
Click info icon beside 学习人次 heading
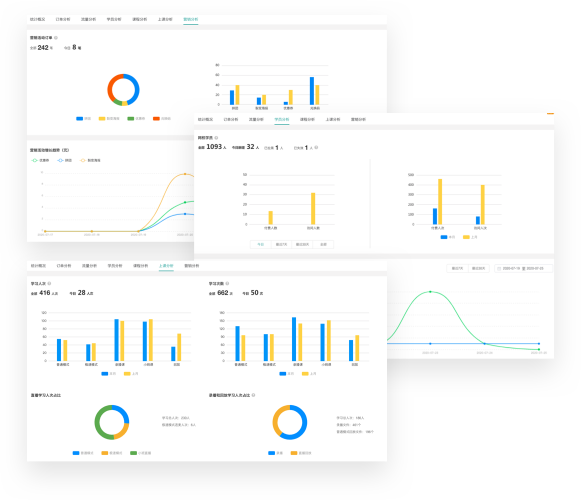click(x=49, y=284)
